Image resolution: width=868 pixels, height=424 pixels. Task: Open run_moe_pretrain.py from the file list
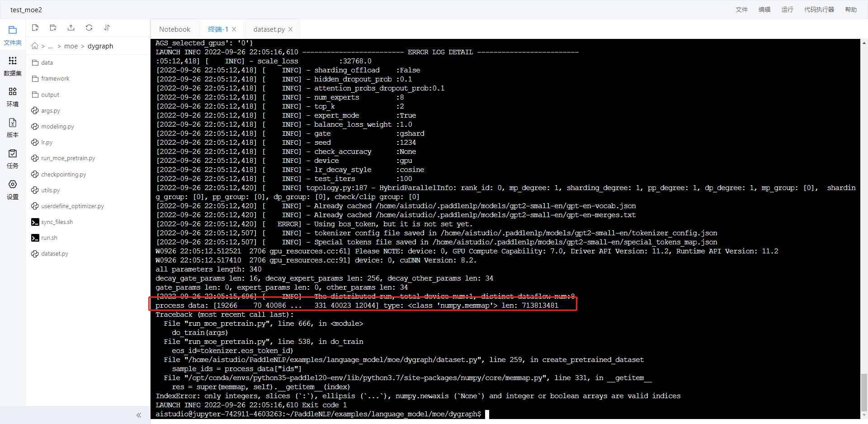click(x=68, y=158)
